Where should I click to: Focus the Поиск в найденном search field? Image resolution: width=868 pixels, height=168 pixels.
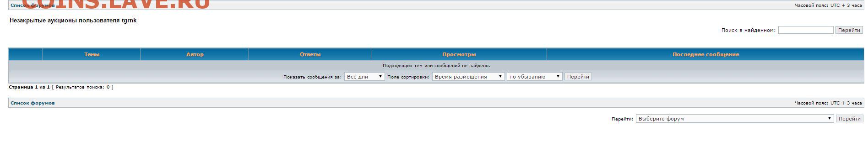click(806, 30)
